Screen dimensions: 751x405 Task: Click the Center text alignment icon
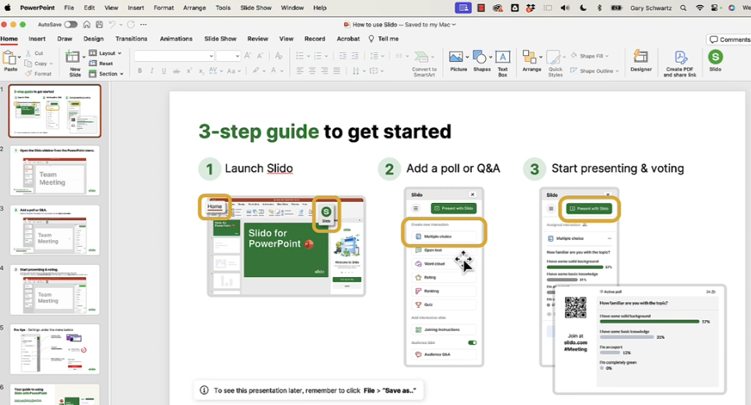(312, 71)
